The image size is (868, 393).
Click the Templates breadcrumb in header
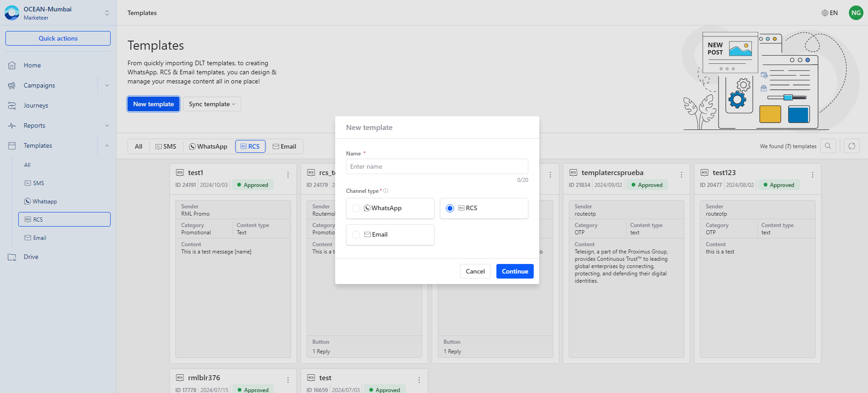tap(142, 13)
